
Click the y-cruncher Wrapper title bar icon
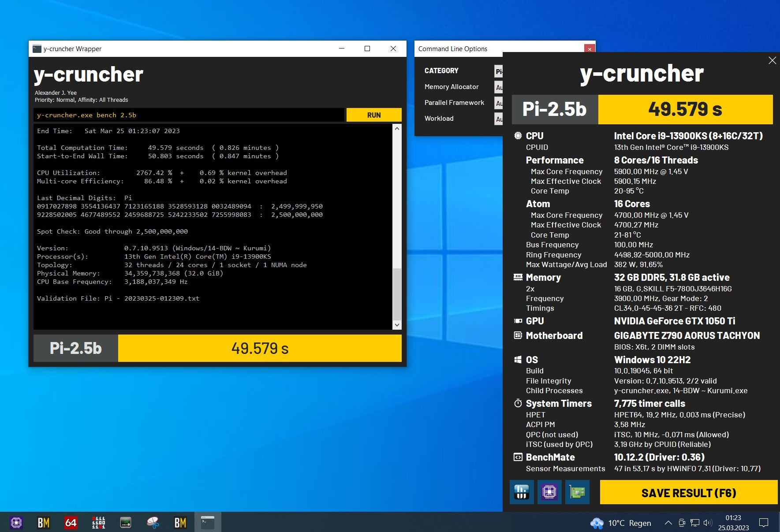37,49
